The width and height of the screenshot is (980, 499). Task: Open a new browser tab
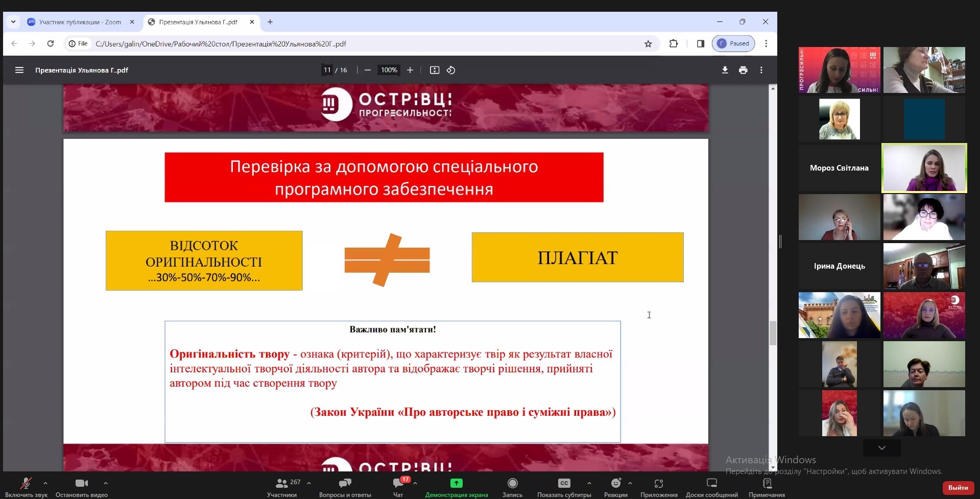click(x=270, y=22)
